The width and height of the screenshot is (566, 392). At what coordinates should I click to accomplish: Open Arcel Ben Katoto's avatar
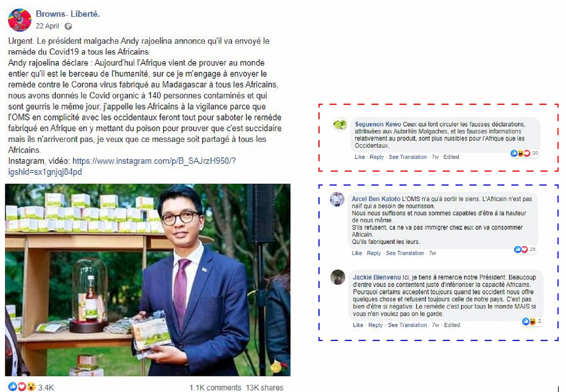(x=337, y=199)
